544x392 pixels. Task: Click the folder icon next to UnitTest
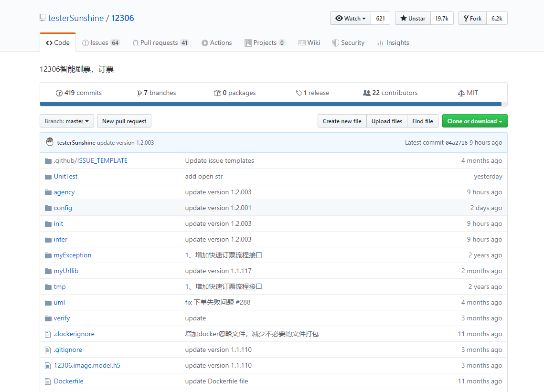coord(48,177)
